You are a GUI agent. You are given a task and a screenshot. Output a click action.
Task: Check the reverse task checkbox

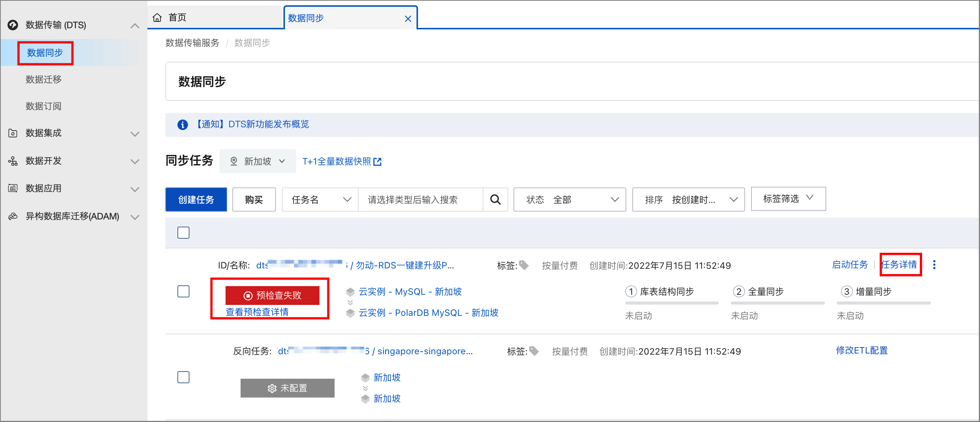[183, 377]
